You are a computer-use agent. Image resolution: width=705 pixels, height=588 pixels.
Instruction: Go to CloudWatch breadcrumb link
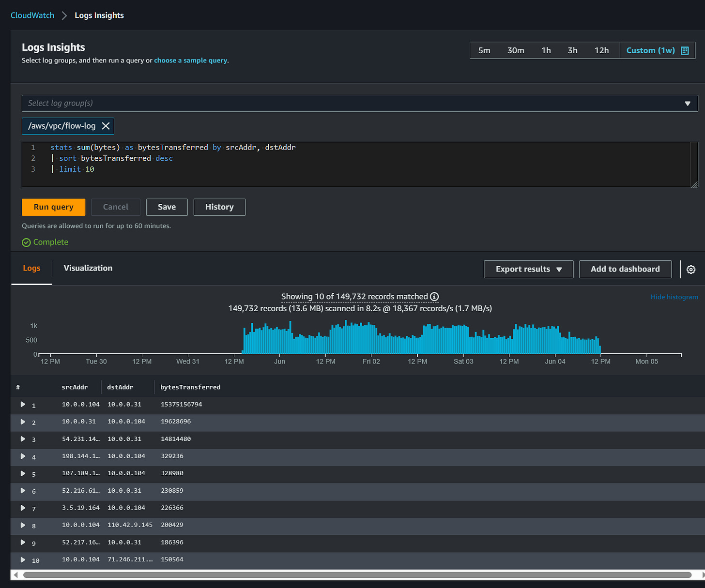point(32,15)
